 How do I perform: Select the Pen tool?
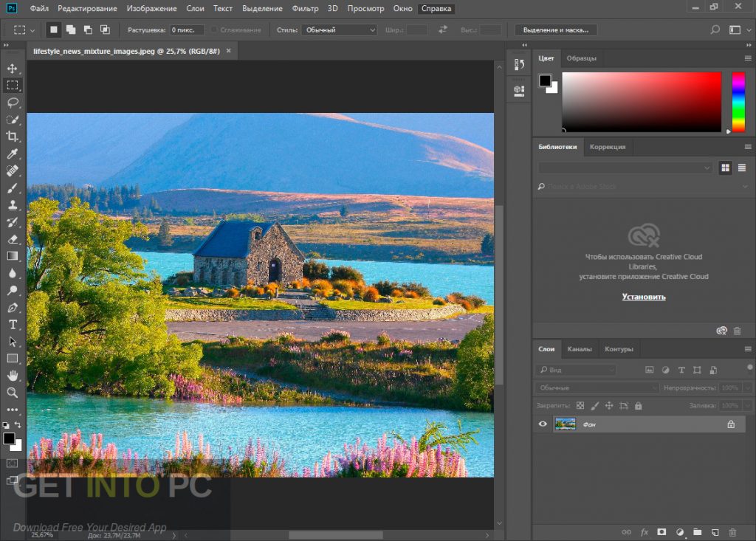[13, 308]
